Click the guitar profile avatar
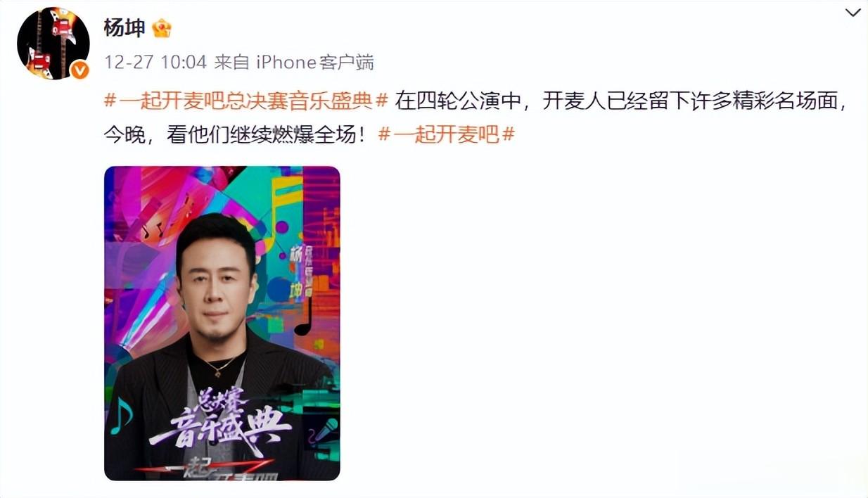This screenshot has width=868, height=498. 53,43
